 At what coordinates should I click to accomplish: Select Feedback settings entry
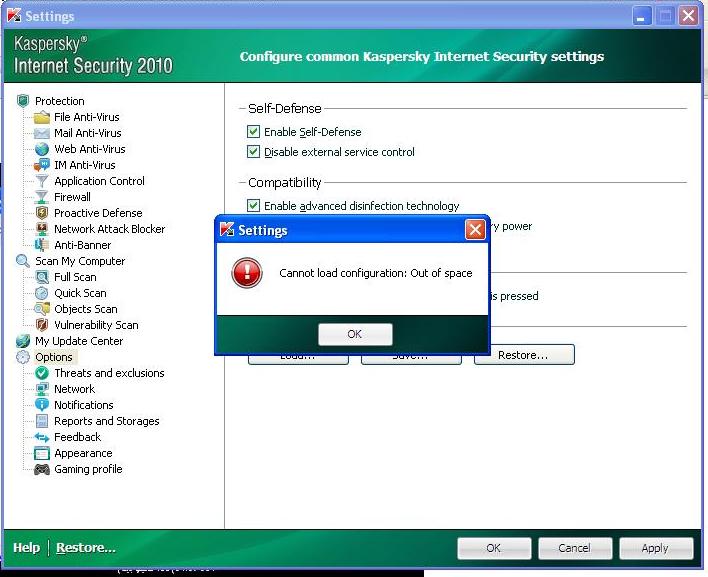pos(78,437)
